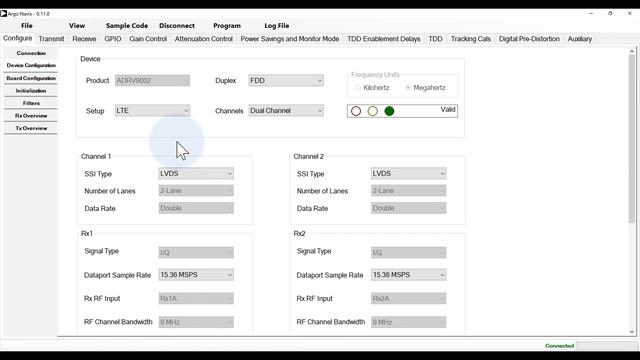Open Rx1 Signal Type dropdown
The image size is (640, 360).
196,253
